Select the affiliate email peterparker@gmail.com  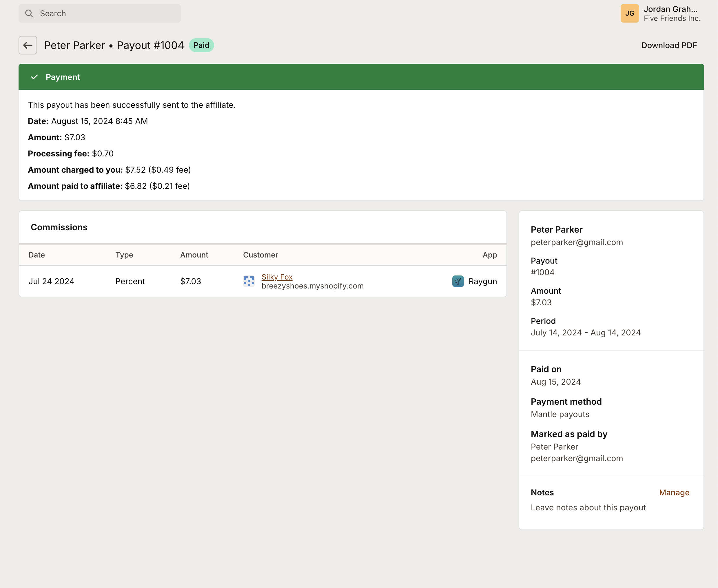coord(577,242)
